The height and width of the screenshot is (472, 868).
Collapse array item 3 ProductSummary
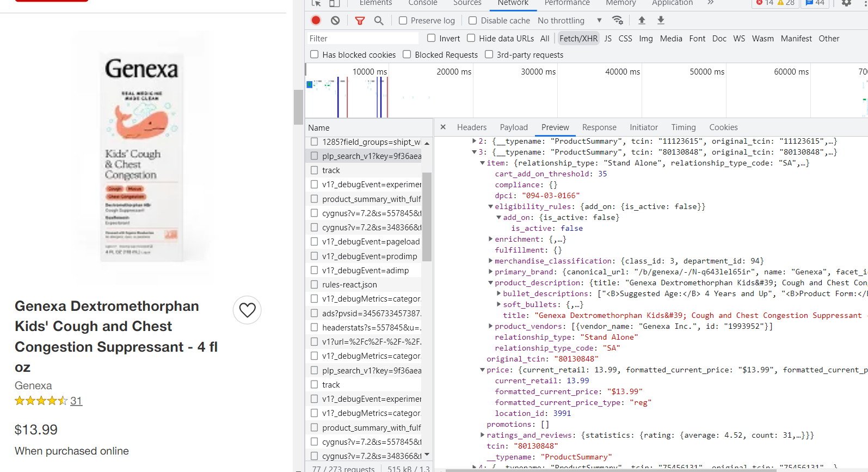point(474,152)
